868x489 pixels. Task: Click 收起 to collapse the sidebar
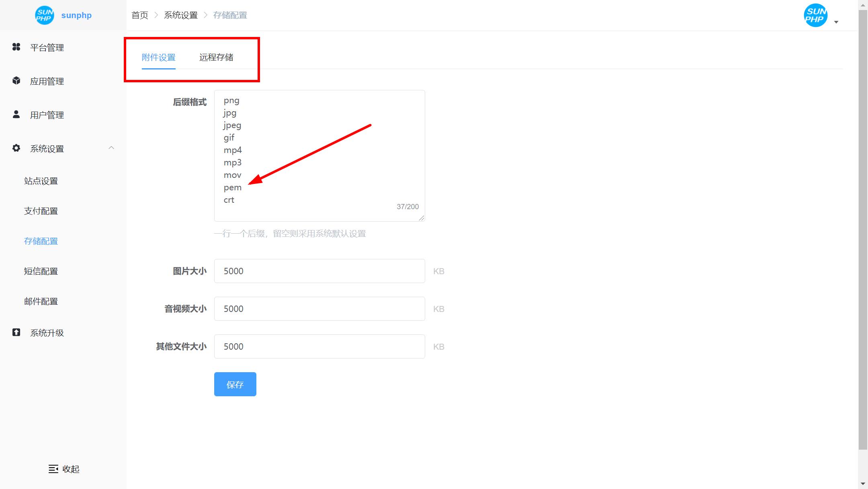coord(71,469)
